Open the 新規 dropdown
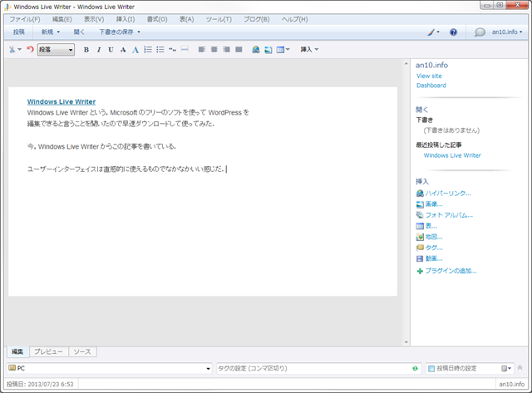 [x=51, y=32]
